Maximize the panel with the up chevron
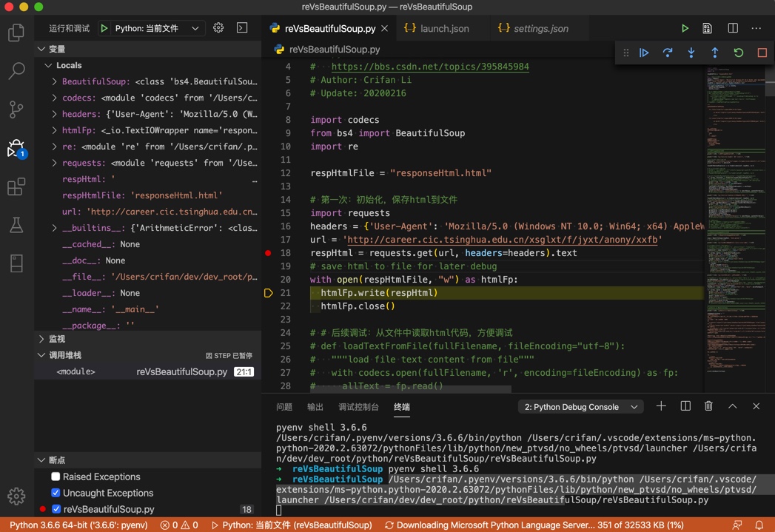This screenshot has width=775, height=532. click(733, 406)
